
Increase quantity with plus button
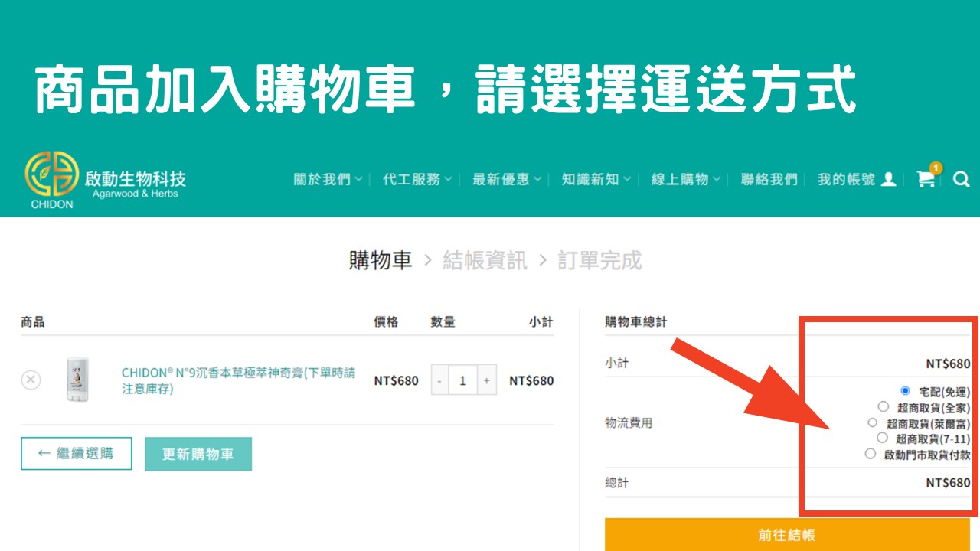pos(487,380)
